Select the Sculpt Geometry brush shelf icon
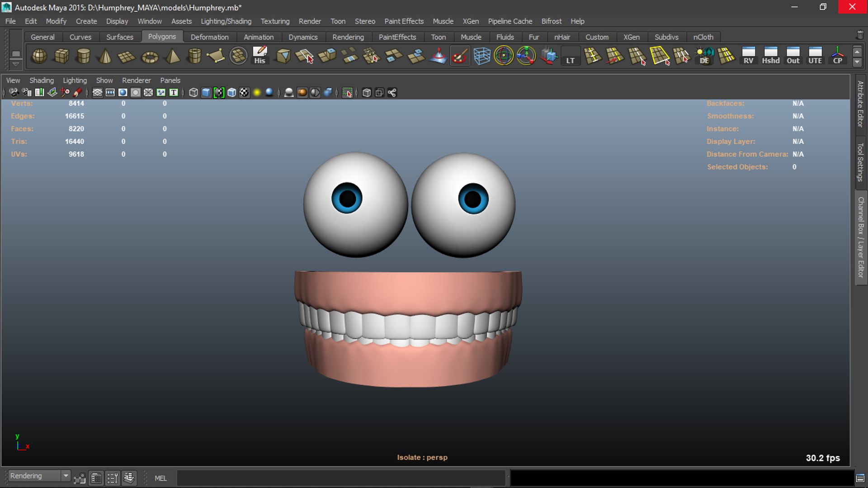The height and width of the screenshot is (488, 868). tap(460, 56)
